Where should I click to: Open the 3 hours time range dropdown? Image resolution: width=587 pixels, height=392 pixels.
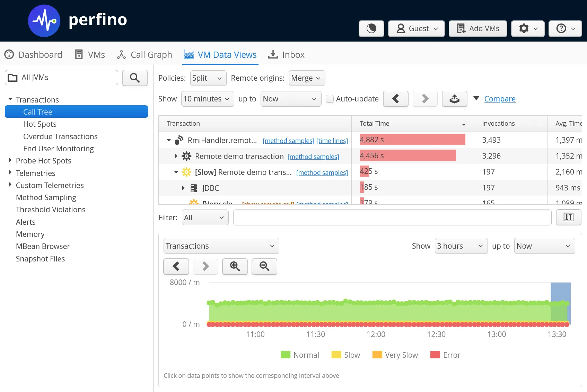click(461, 246)
